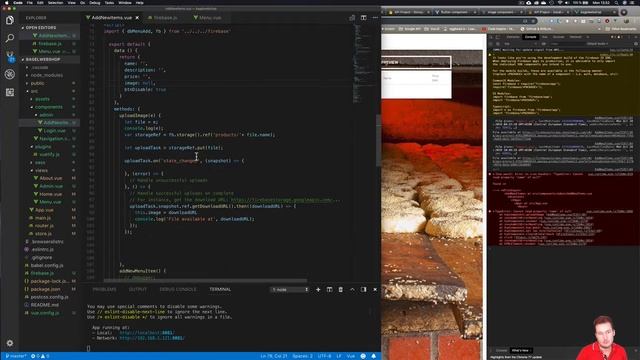The width and height of the screenshot is (640, 360).
Task: Change indentation via Spaces: 2 in status bar
Action: tap(302, 356)
